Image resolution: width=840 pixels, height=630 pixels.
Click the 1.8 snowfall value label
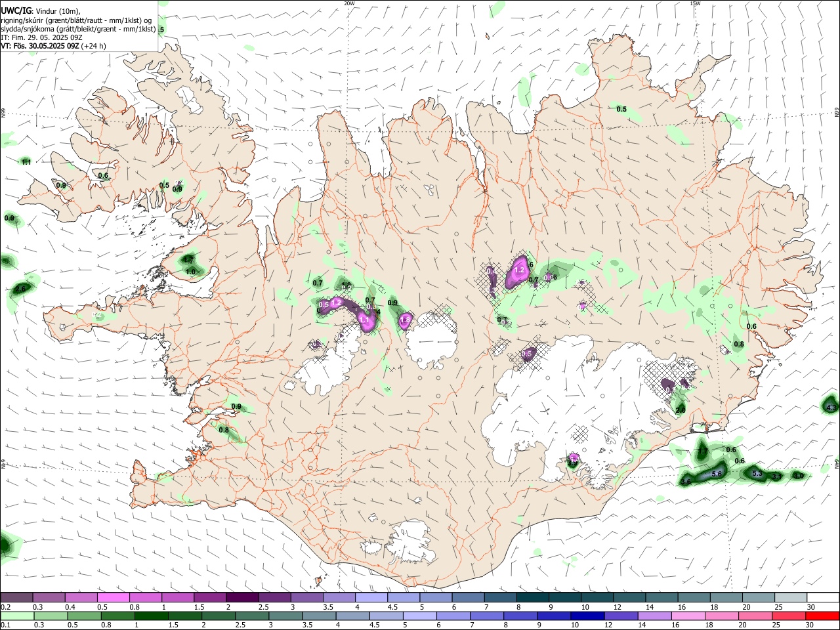(405, 320)
